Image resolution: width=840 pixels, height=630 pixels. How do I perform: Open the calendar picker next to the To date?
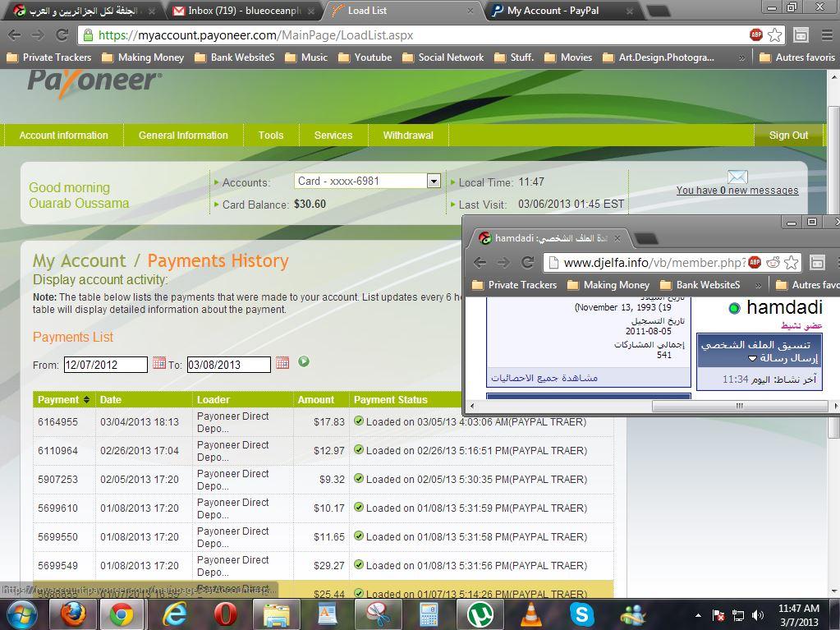pyautogui.click(x=282, y=363)
